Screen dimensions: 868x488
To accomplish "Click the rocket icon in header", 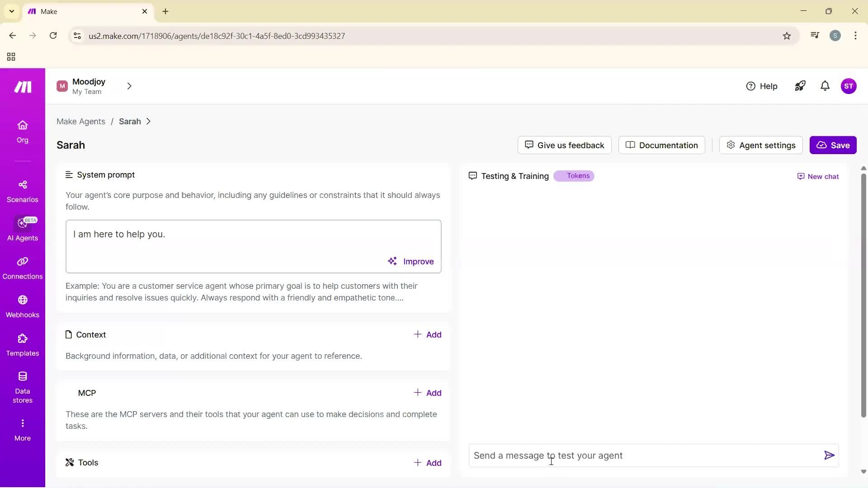I will [x=800, y=86].
